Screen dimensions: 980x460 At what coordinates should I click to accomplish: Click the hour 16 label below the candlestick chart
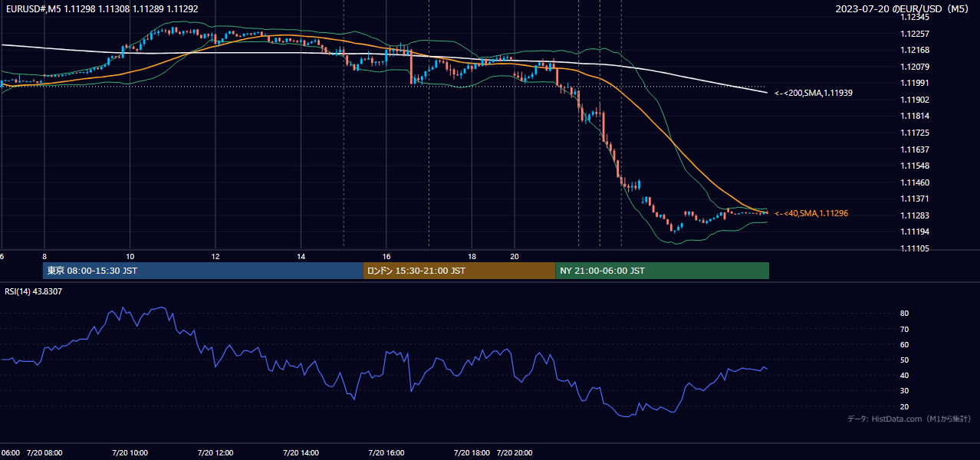386,256
